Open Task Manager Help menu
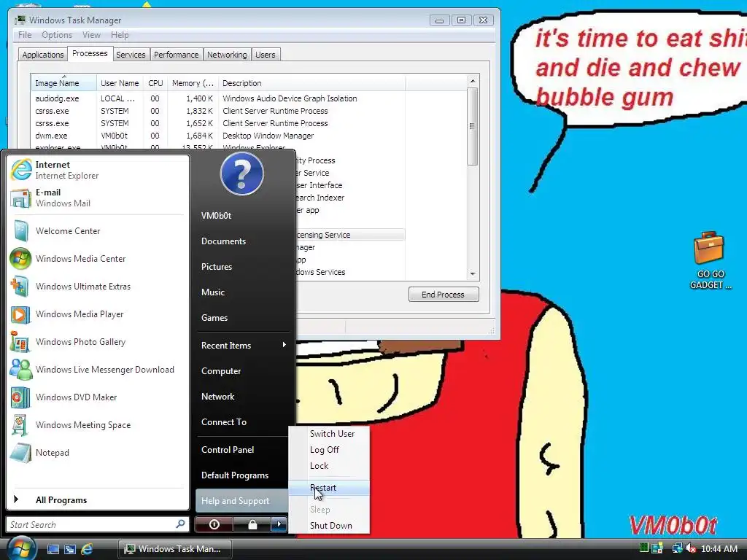This screenshot has height=560, width=747. (x=120, y=35)
